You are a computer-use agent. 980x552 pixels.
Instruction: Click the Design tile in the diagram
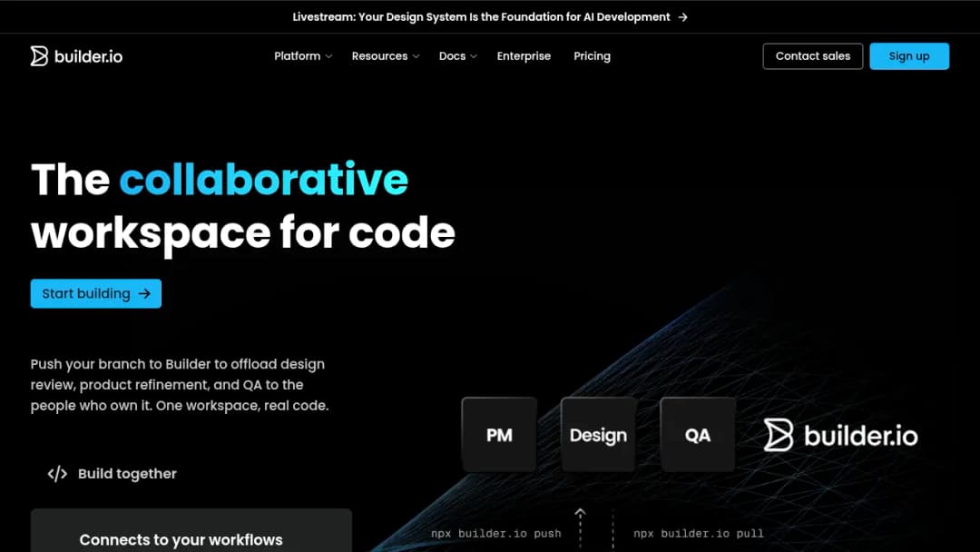point(598,435)
